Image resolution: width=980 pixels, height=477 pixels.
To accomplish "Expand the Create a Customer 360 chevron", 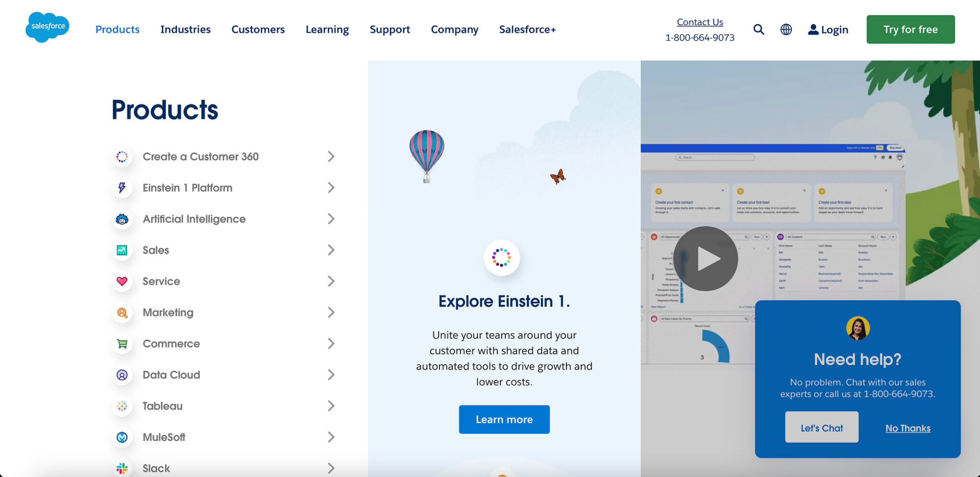I will 331,157.
